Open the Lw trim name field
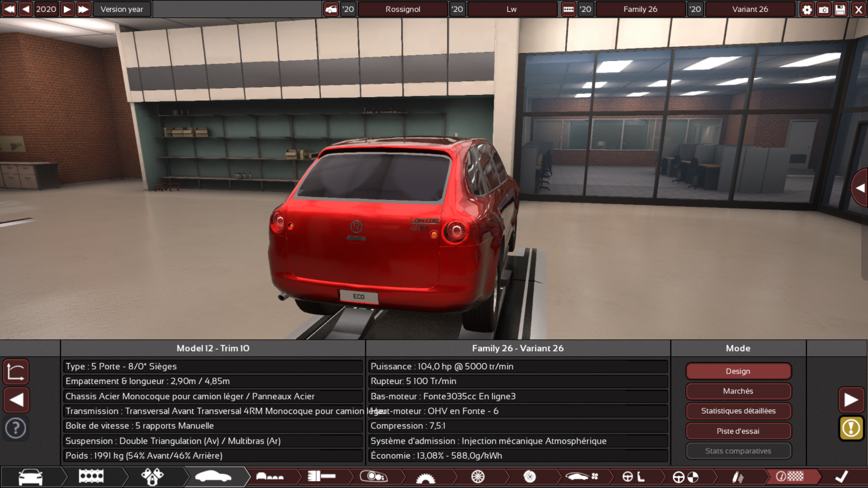The height and width of the screenshot is (488, 868). coord(511,9)
